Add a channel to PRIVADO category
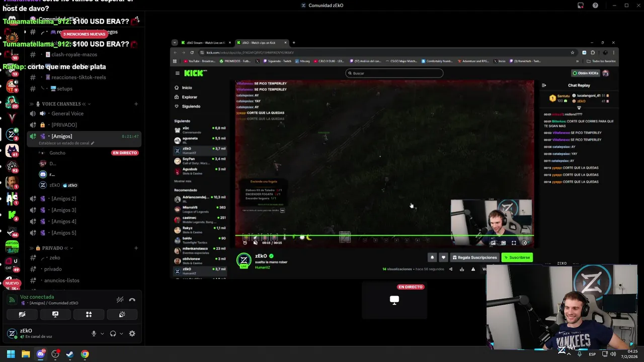 point(136,248)
